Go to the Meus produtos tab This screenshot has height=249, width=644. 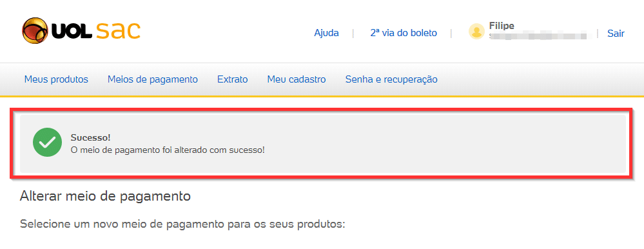pos(56,79)
